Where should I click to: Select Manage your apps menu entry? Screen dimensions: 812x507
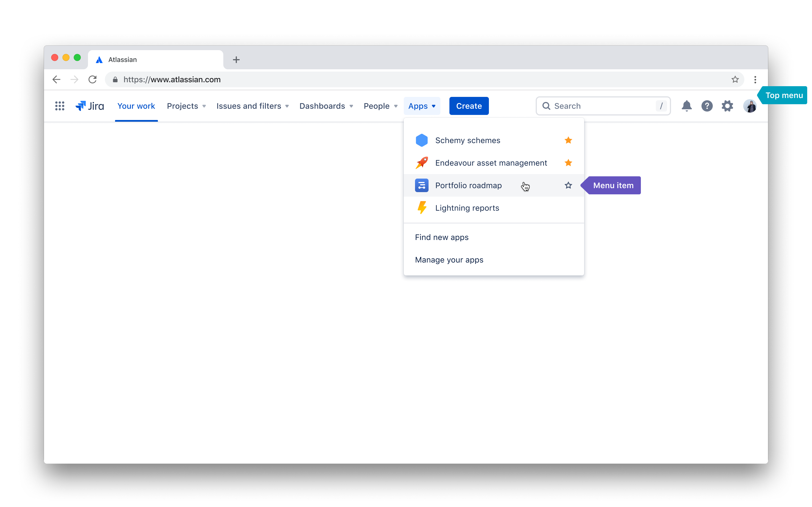tap(449, 259)
